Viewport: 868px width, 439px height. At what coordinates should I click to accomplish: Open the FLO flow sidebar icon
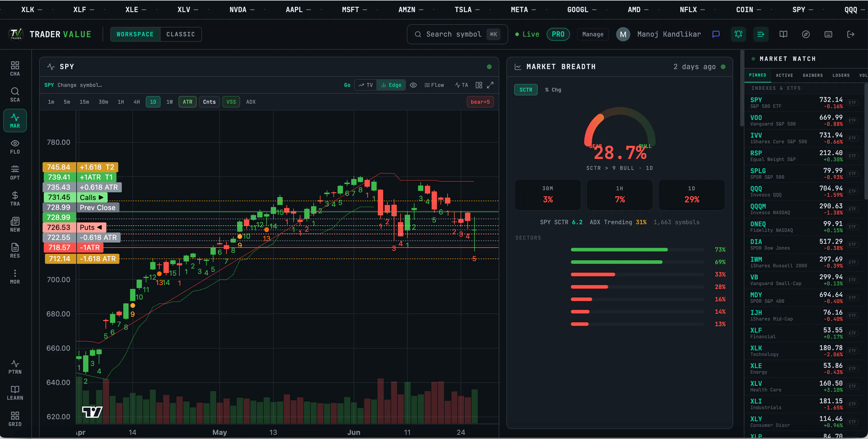coord(15,147)
